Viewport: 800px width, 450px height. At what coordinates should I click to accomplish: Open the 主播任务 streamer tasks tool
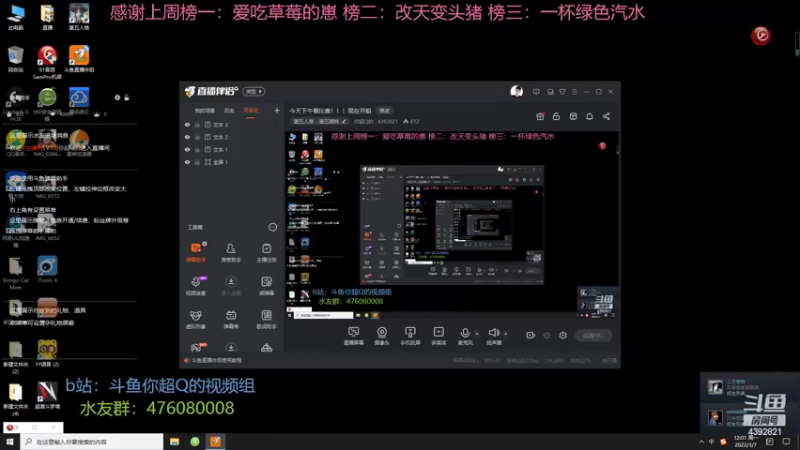[266, 253]
